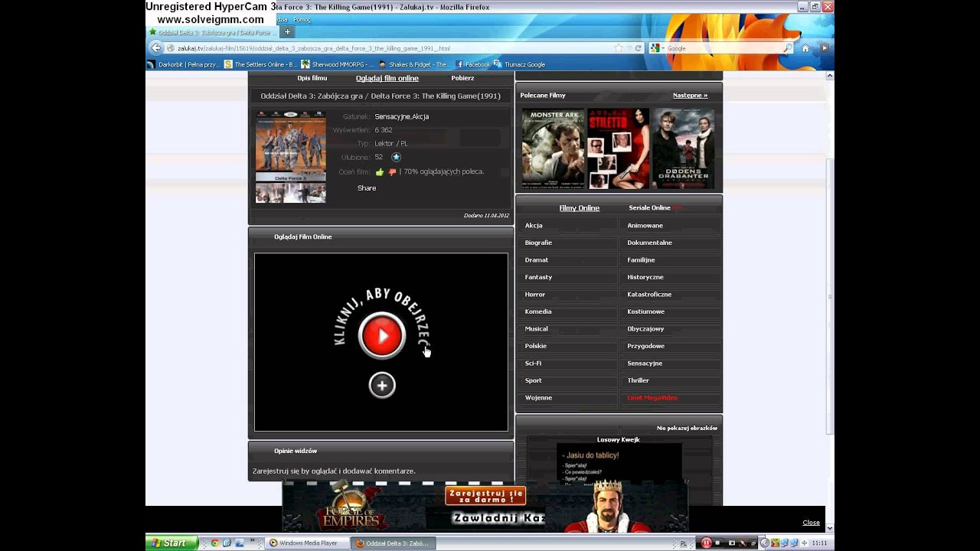The image size is (980, 551).
Task: Open the Stiletto recommended film poster
Action: [619, 148]
